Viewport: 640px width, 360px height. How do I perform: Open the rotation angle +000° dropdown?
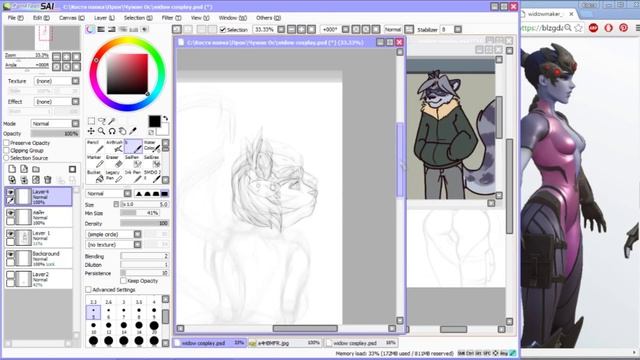point(345,29)
